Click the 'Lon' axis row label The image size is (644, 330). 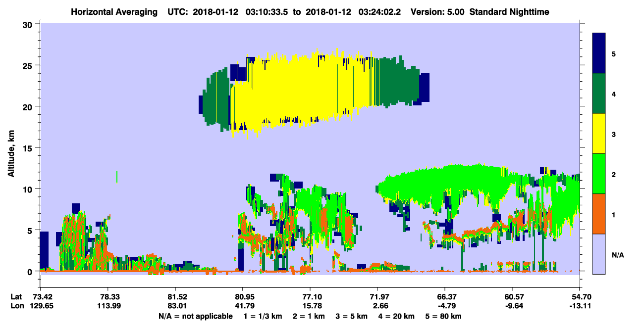tap(16, 306)
